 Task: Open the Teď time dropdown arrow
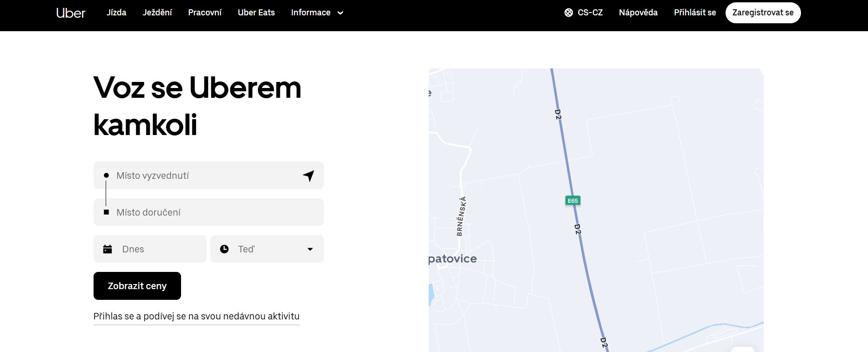click(x=310, y=249)
